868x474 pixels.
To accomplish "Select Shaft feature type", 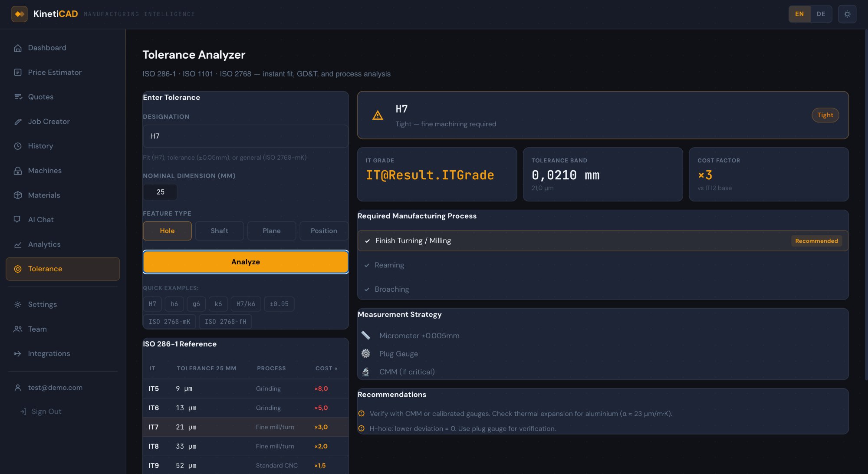I will [x=219, y=231].
